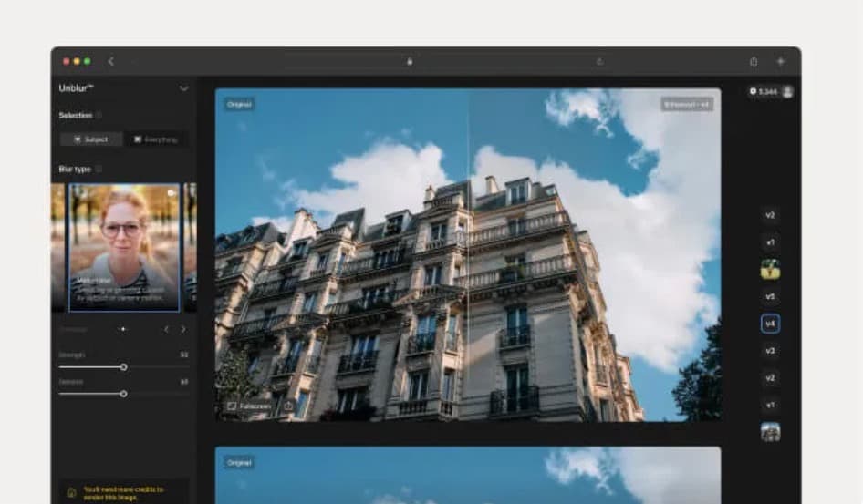Expand the Unblur tool dropdown chevron

click(x=184, y=88)
